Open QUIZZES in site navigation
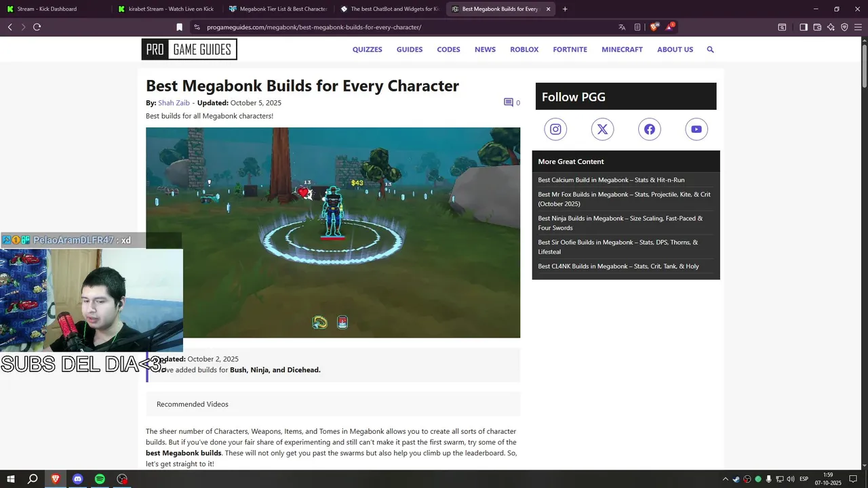 pos(367,49)
